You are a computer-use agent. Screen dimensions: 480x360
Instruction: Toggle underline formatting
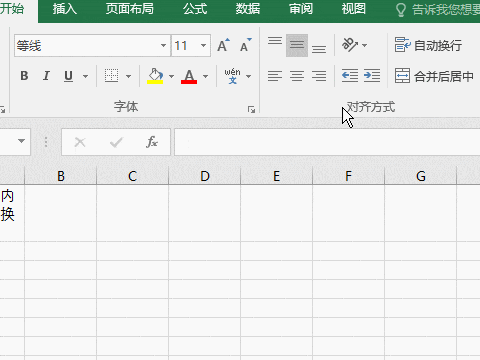[x=68, y=76]
